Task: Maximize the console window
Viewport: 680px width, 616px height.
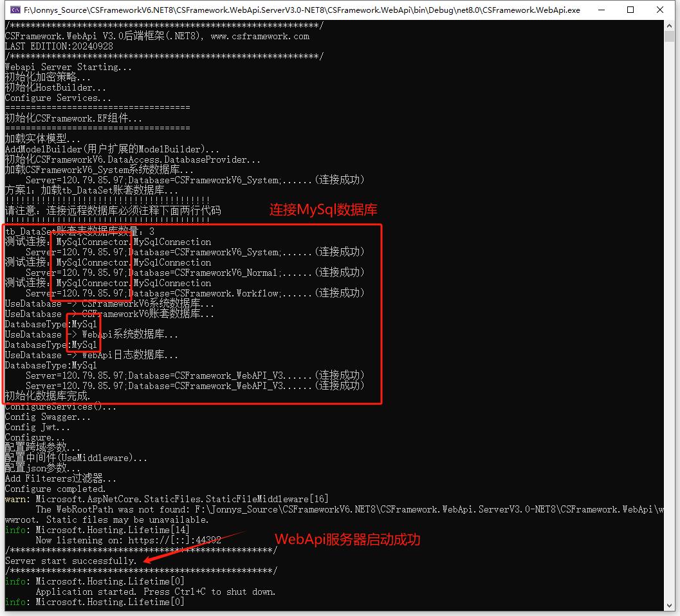Action: pyautogui.click(x=630, y=10)
